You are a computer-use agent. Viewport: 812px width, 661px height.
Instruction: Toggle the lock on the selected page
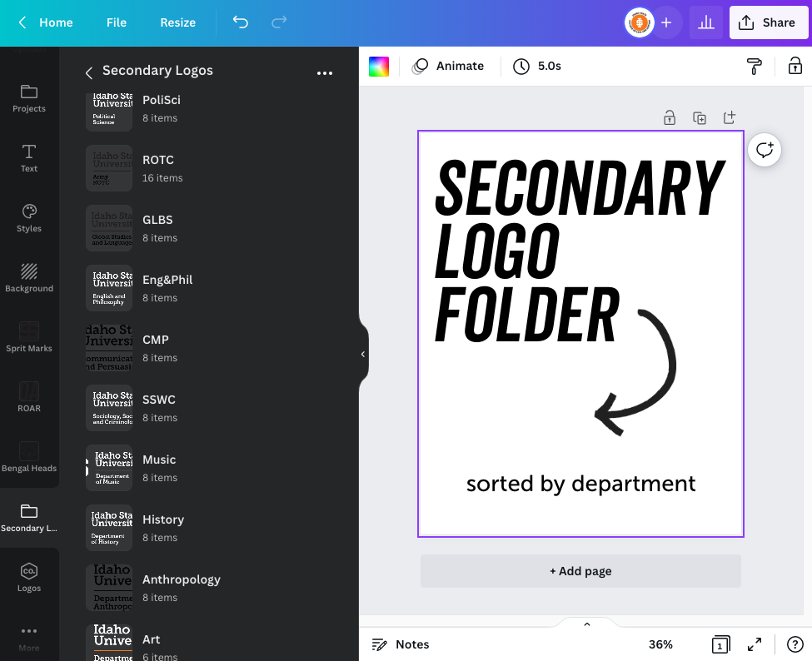(x=670, y=117)
